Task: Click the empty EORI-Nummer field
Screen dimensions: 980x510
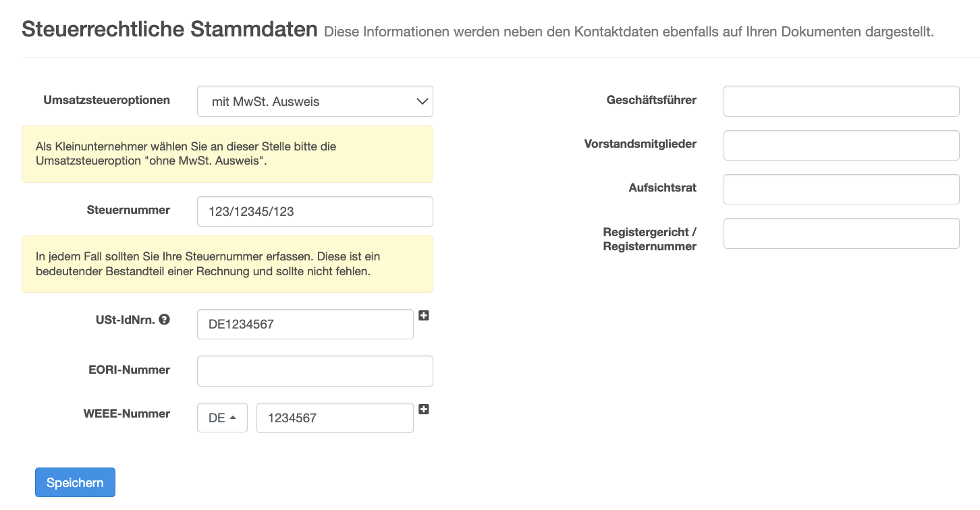Action: click(x=315, y=371)
